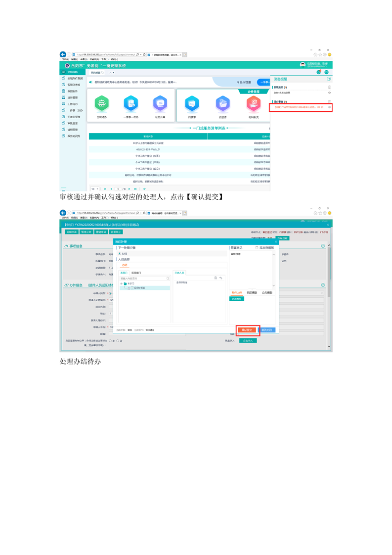Check the 添加到模版 checkbox

[257, 248]
